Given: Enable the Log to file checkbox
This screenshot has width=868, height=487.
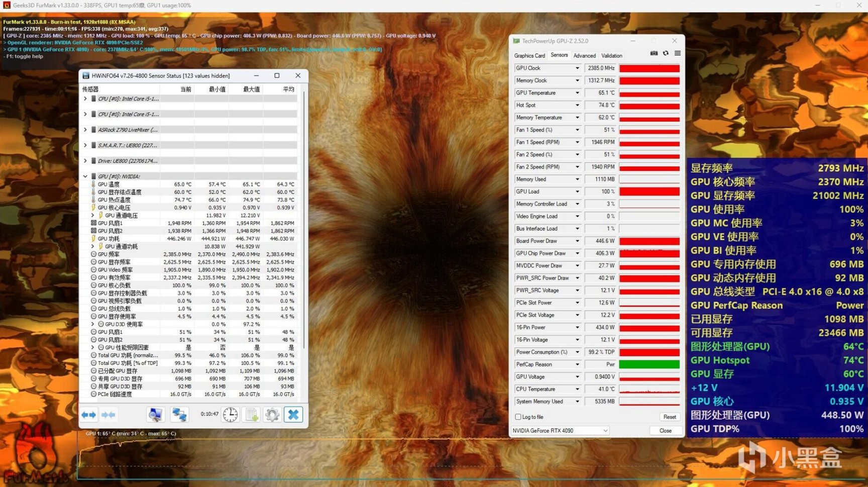Looking at the screenshot, I should click(x=518, y=417).
